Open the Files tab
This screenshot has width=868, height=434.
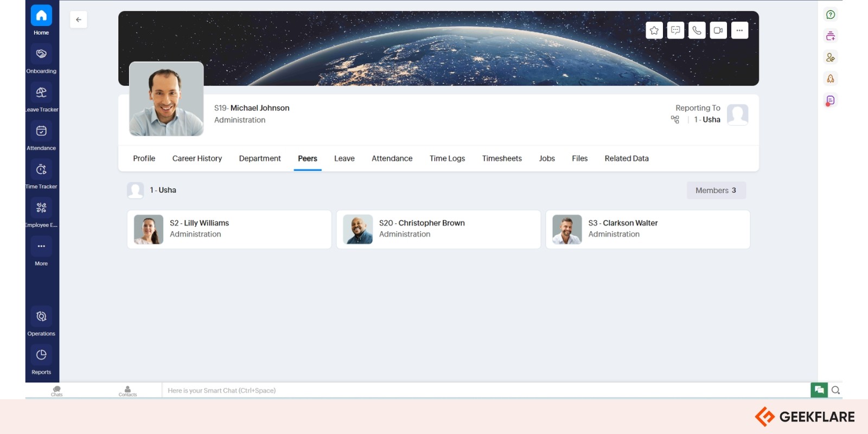580,158
